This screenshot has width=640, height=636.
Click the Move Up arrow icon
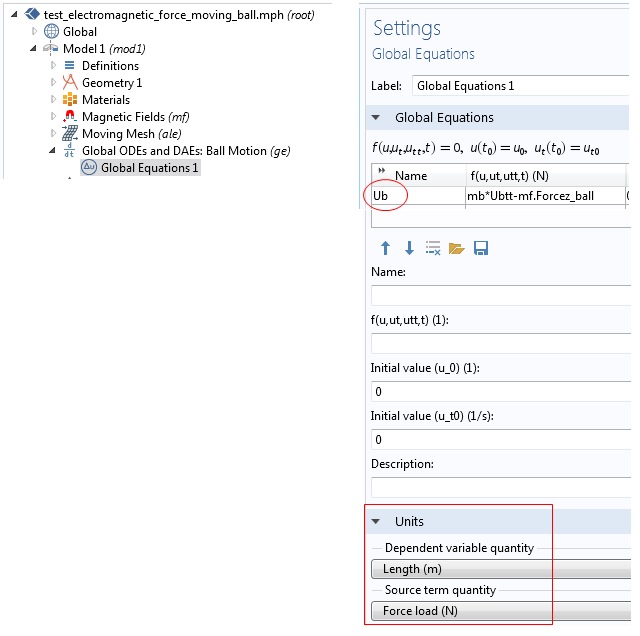(385, 248)
